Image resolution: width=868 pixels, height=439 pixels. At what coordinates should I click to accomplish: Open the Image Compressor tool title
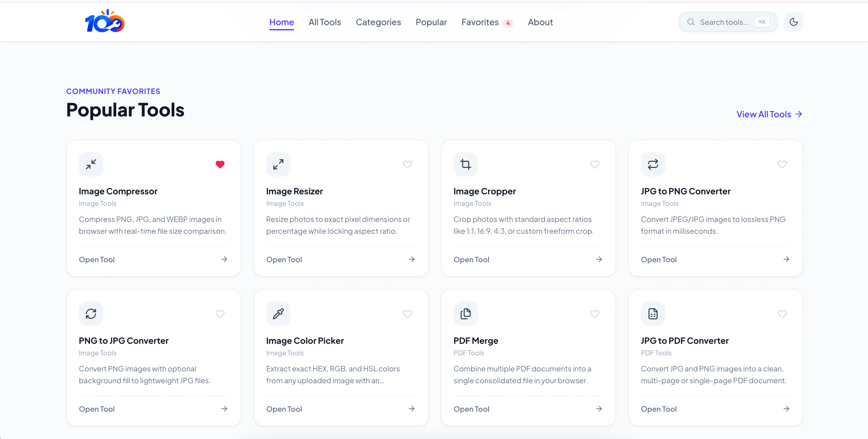pyautogui.click(x=118, y=191)
